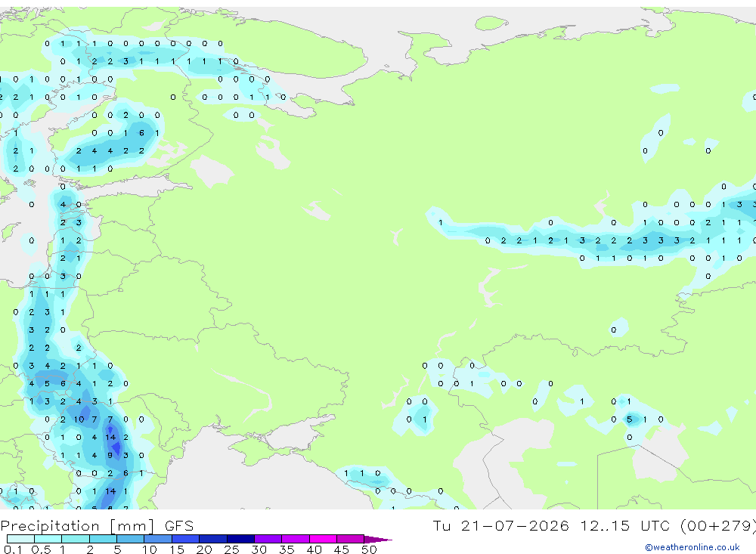Click the '0.1' legend scale label

pyautogui.click(x=13, y=549)
